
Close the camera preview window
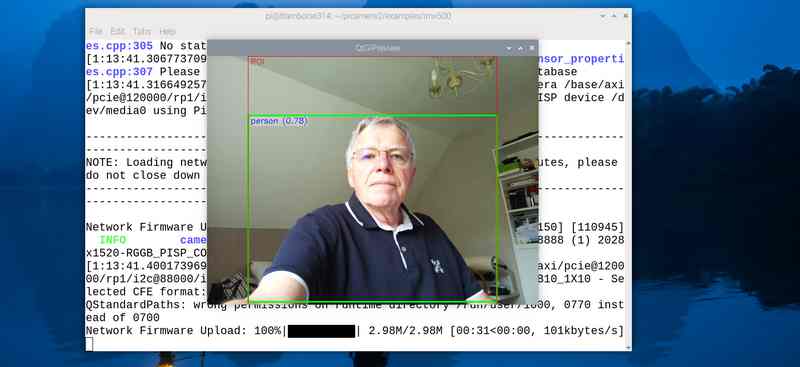click(x=532, y=48)
